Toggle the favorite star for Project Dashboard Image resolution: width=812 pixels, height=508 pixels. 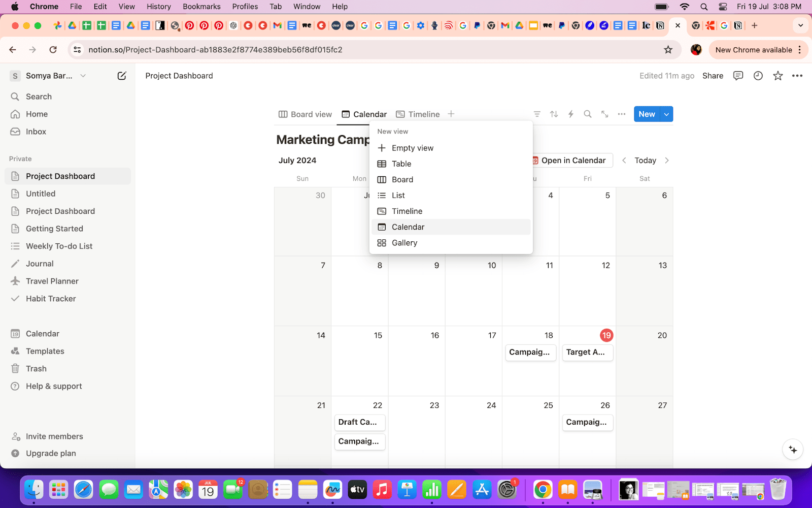tap(777, 75)
